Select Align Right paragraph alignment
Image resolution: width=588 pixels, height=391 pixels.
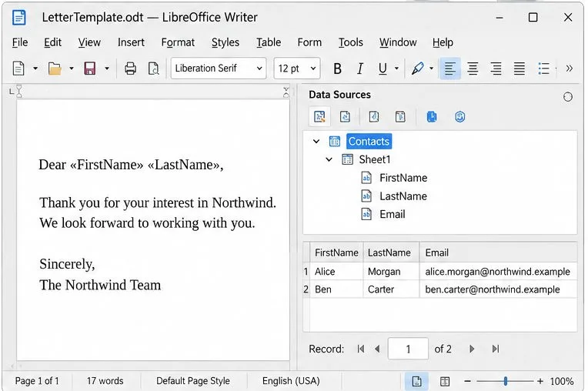click(496, 69)
